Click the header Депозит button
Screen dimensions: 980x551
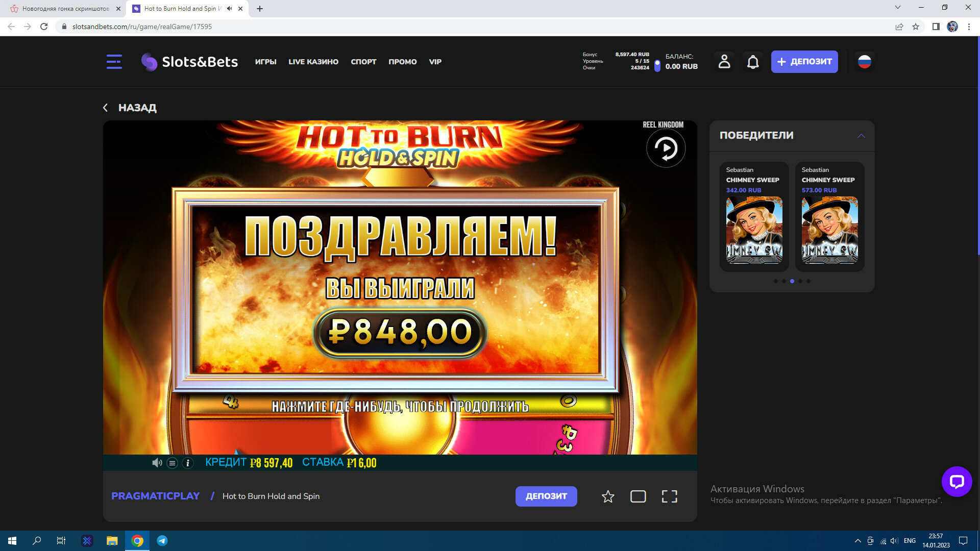[x=804, y=62]
